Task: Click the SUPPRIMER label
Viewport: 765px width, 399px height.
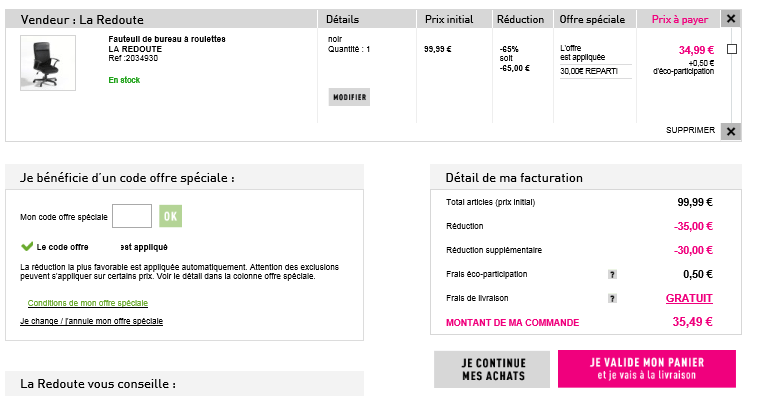Action: (x=690, y=130)
